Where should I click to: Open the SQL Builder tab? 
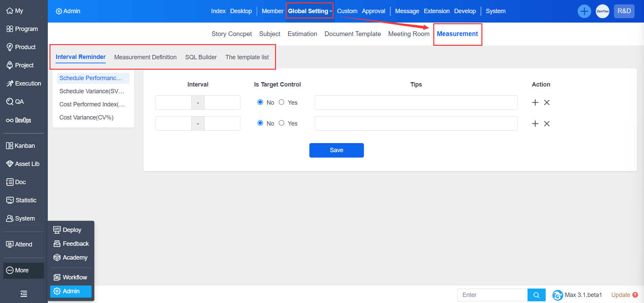click(201, 57)
